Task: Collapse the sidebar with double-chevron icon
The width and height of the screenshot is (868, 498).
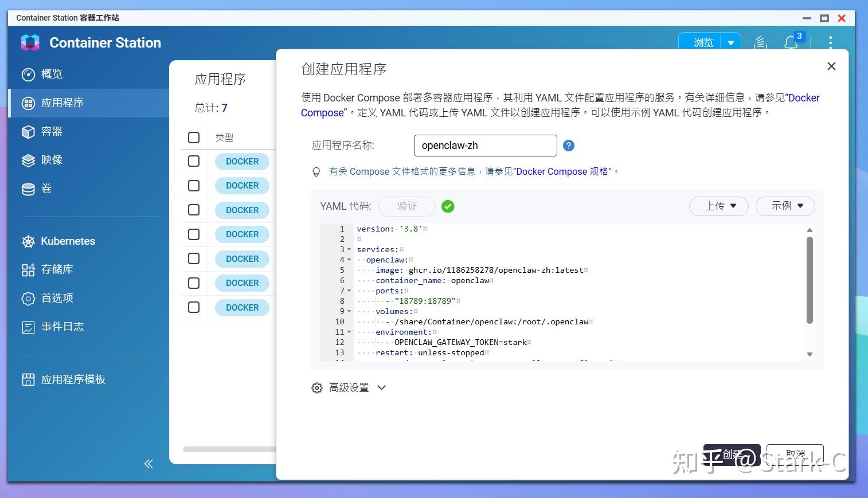Action: (x=148, y=464)
